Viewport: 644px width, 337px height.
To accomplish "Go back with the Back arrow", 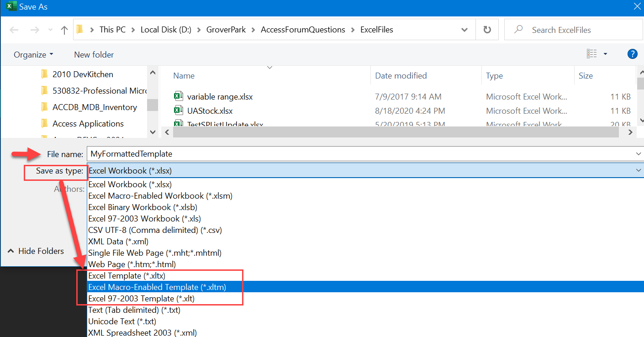I will 14,30.
